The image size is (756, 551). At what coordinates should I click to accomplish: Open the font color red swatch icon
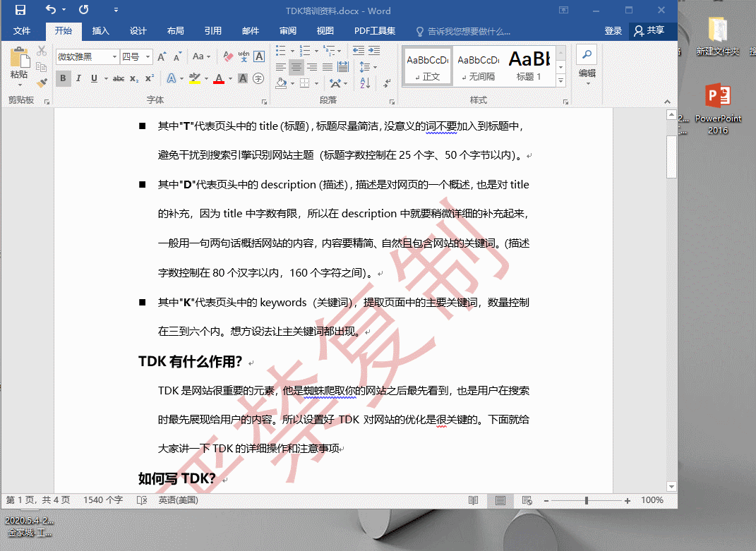217,79
